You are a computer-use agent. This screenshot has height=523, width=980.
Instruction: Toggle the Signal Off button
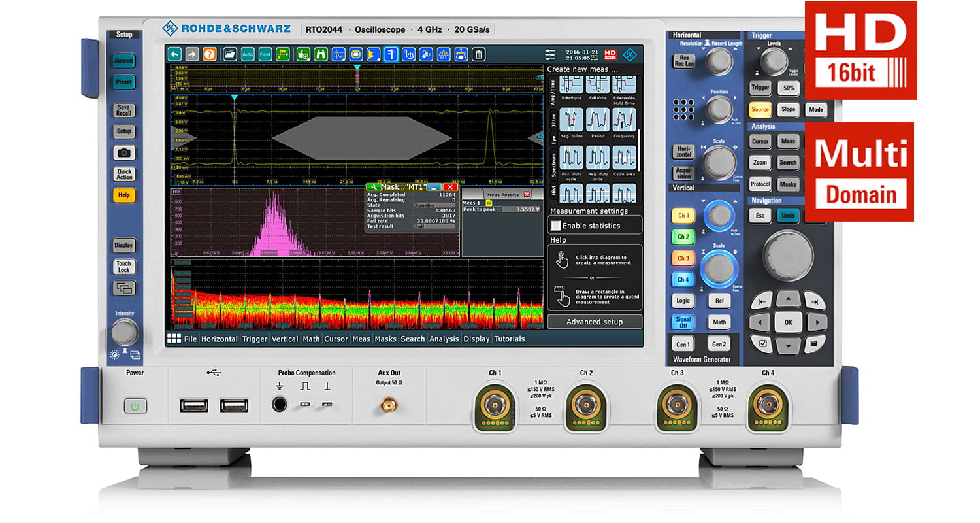683,322
